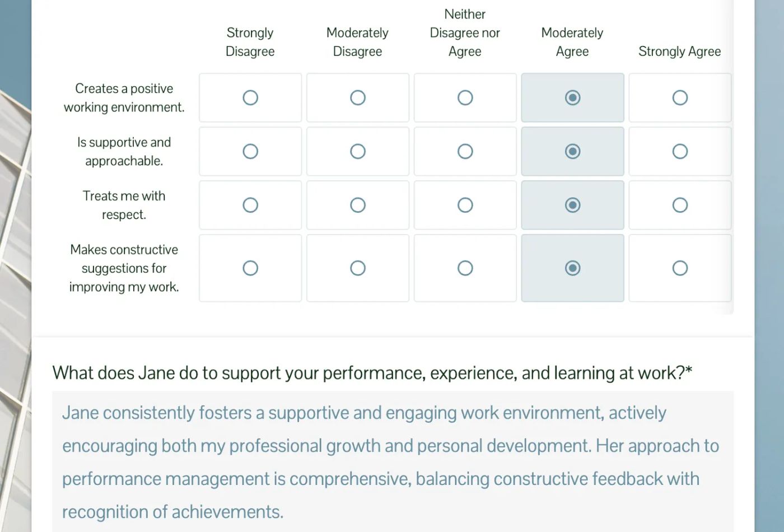Pick Moderately Disagree for supportive and approachable

click(358, 152)
